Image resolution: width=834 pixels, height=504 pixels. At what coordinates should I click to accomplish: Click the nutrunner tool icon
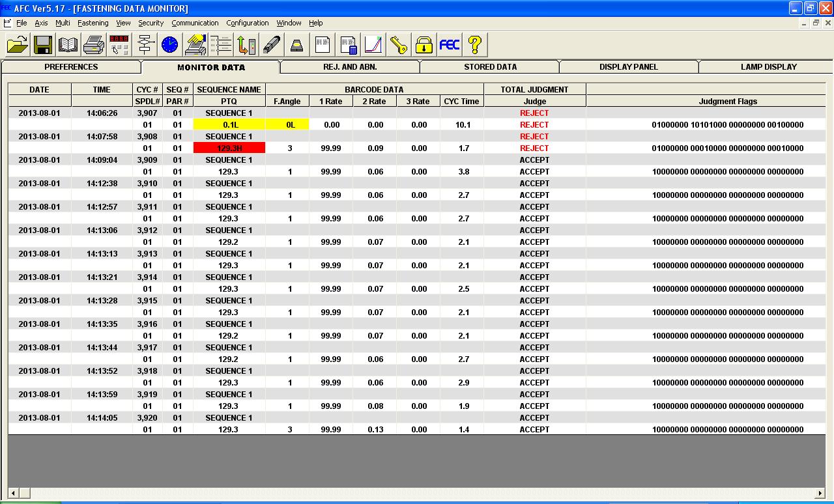[272, 45]
